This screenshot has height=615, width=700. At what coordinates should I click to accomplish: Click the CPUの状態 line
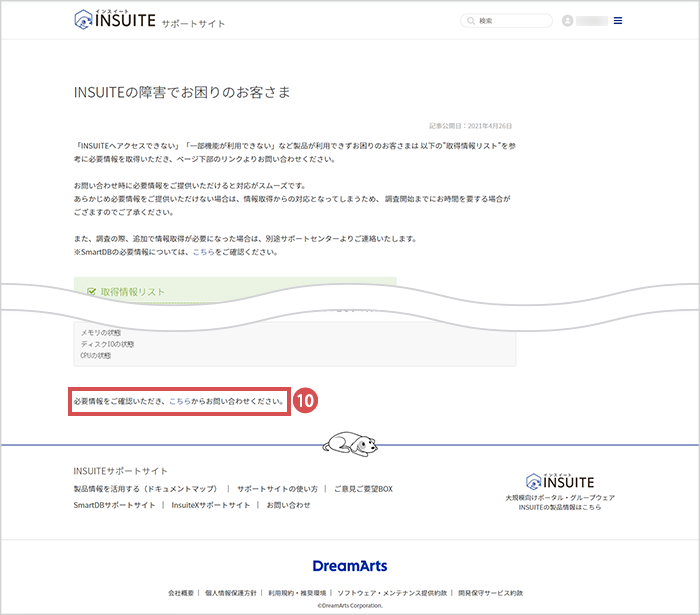point(96,356)
